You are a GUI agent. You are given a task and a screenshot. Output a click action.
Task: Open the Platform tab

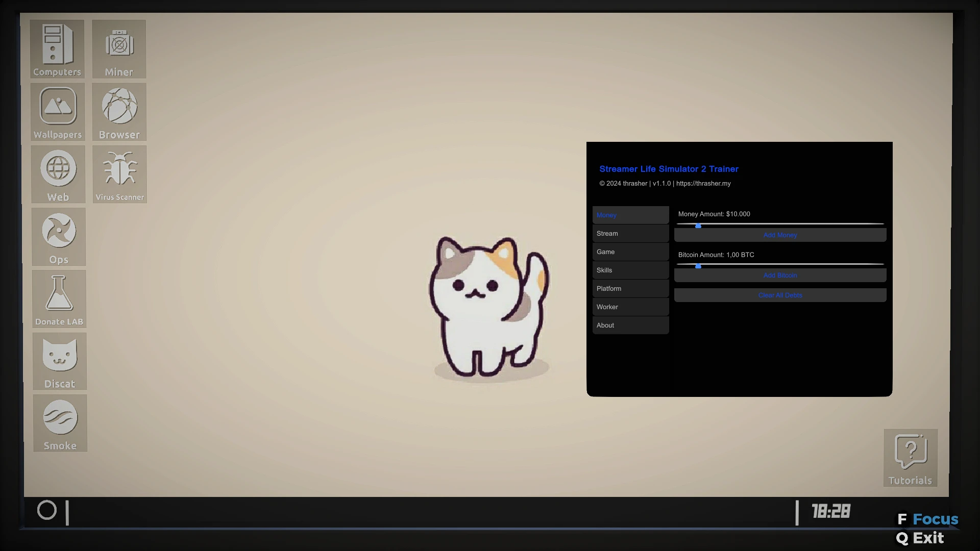(x=631, y=289)
